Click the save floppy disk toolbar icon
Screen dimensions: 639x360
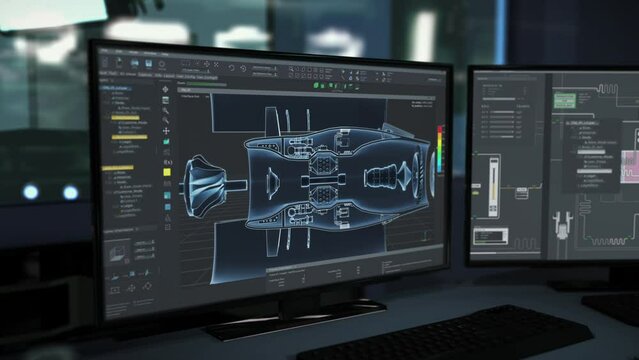click(x=149, y=63)
